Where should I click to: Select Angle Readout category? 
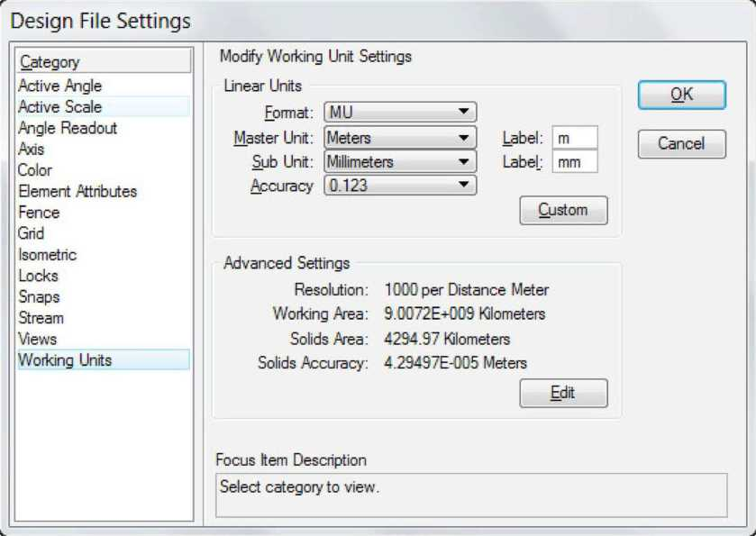click(x=68, y=128)
